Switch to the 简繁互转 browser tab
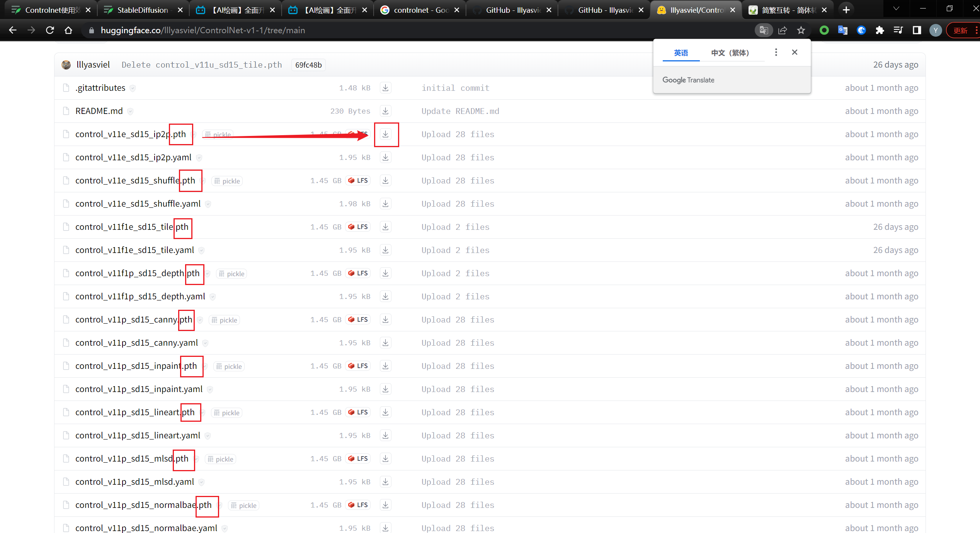980x533 pixels. pos(788,10)
